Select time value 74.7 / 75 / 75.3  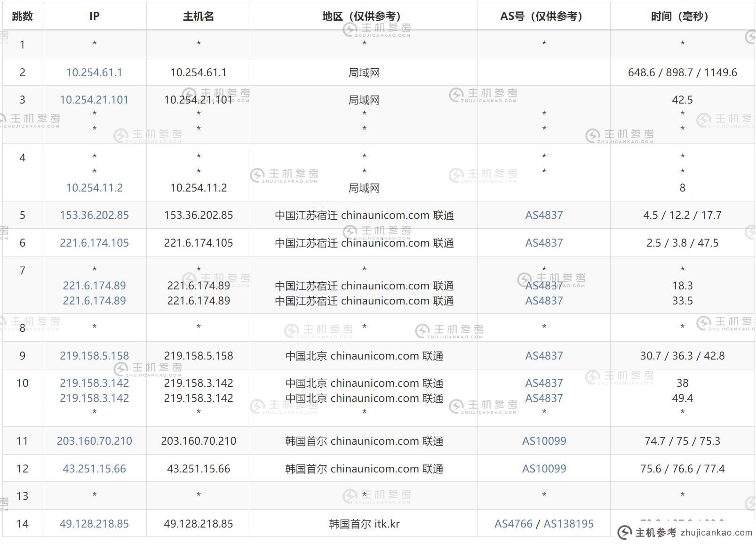tap(682, 441)
